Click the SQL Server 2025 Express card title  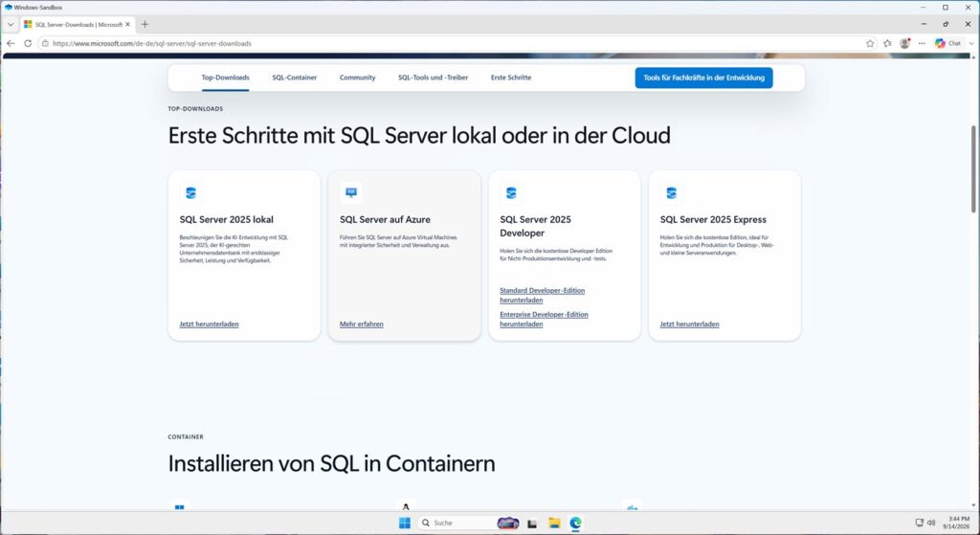pyautogui.click(x=713, y=219)
